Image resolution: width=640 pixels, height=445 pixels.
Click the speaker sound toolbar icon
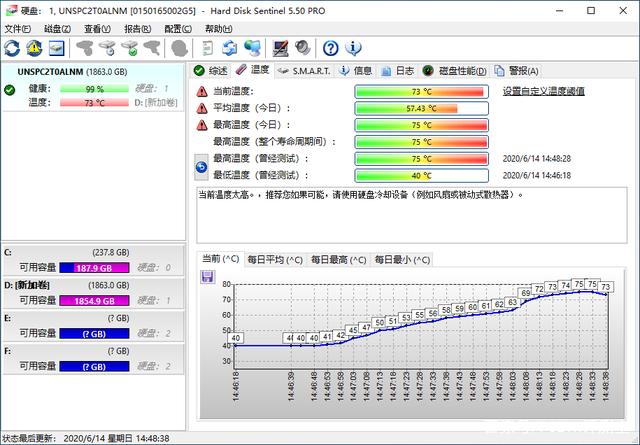click(x=302, y=48)
